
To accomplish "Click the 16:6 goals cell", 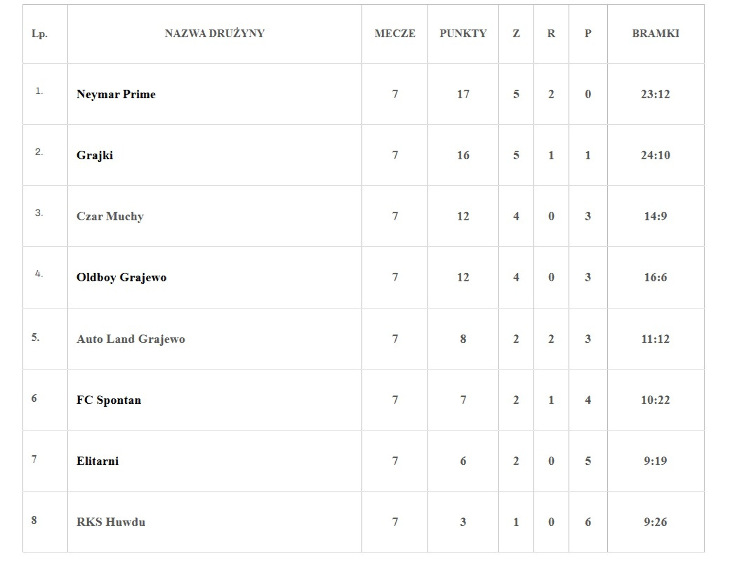I will [x=655, y=277].
